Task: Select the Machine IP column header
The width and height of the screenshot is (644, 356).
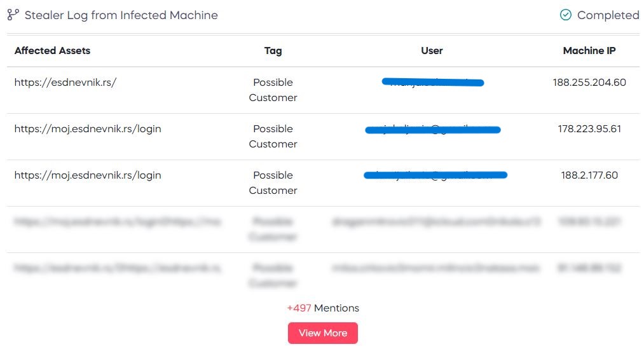Action: tap(589, 50)
